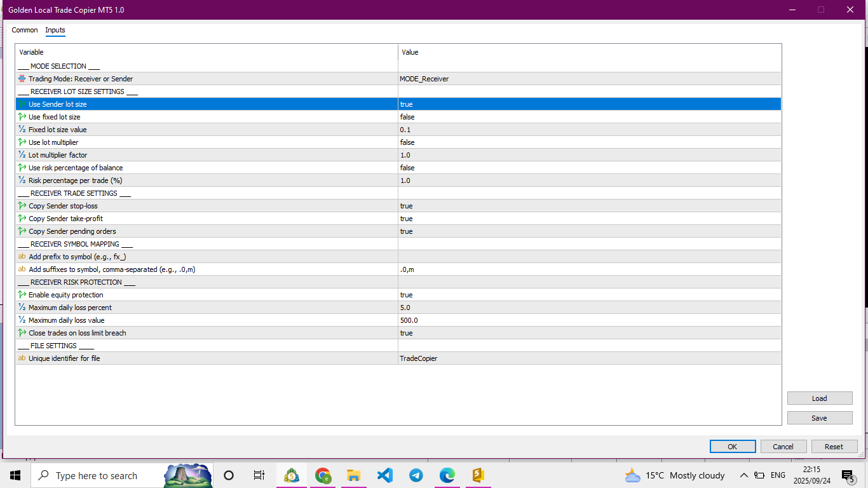Click the ½ icon beside Maximum daily loss value

pos(22,320)
